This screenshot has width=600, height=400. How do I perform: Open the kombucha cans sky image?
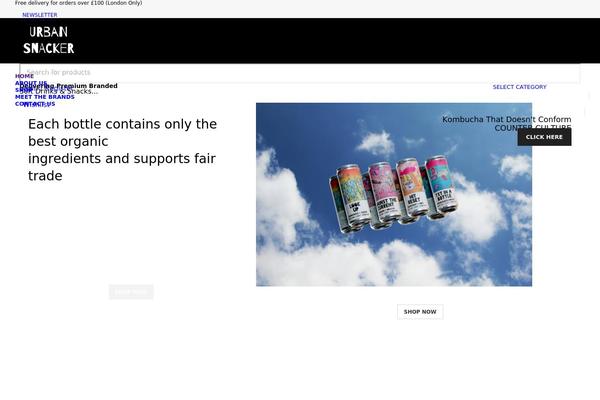(394, 194)
